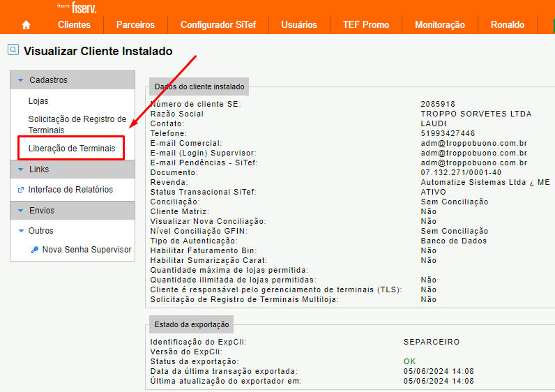Open Interface de Relatórios link
This screenshot has width=555, height=392.
point(70,190)
